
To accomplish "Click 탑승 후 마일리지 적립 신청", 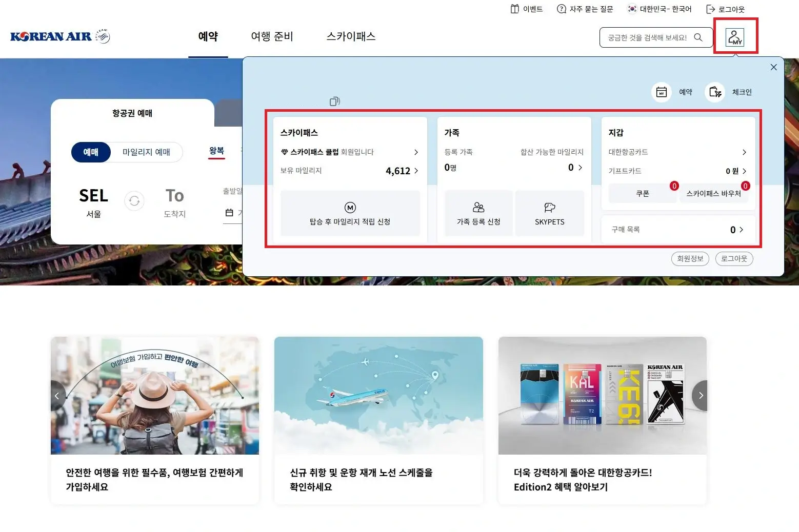I will click(x=350, y=213).
